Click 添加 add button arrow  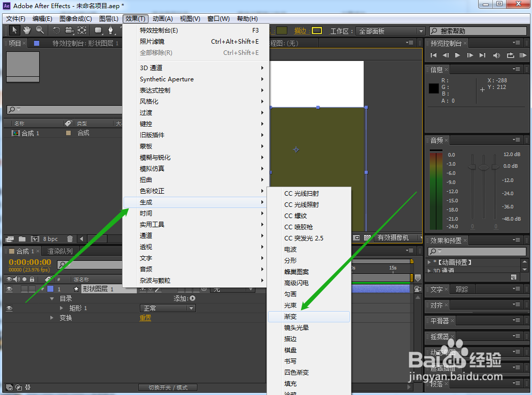click(193, 298)
